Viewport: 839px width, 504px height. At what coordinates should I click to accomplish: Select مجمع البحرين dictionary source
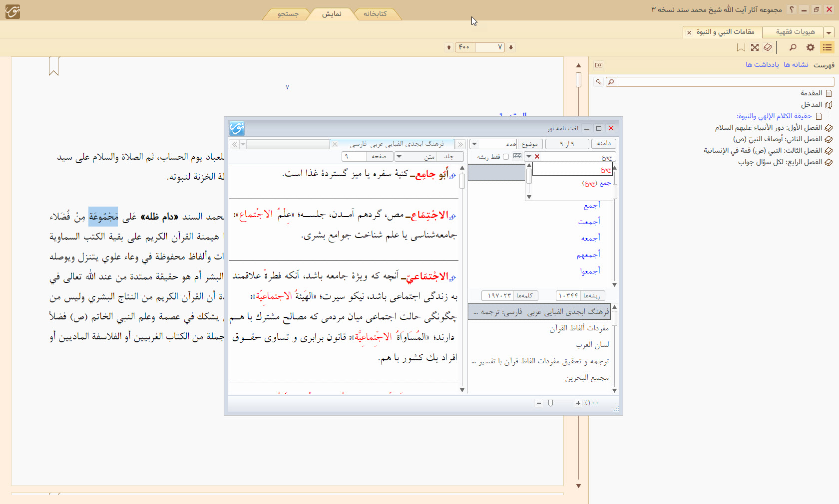pos(587,378)
